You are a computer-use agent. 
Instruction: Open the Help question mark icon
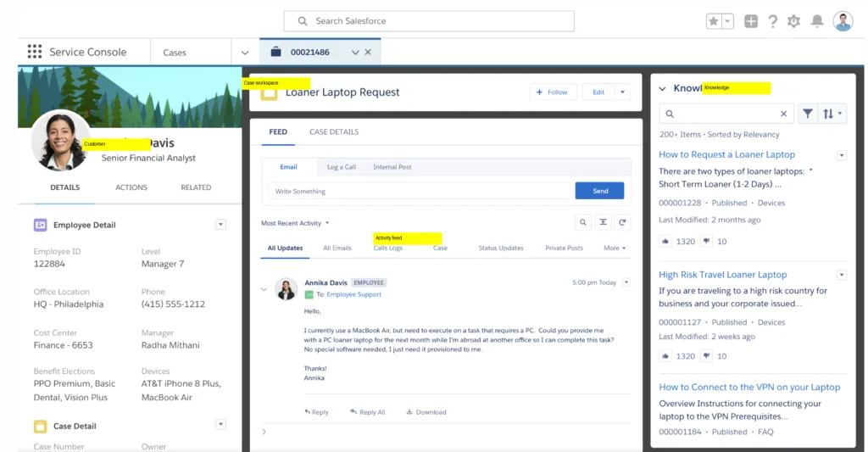coord(772,21)
